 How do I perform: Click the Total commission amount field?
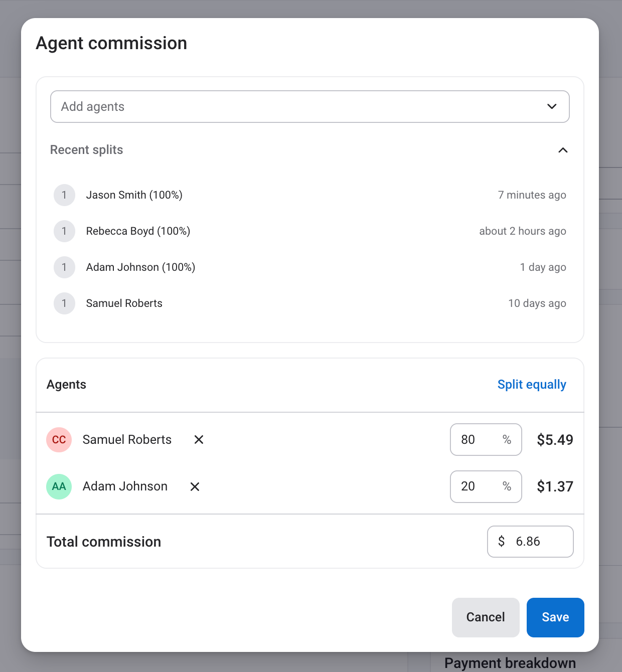pos(537,542)
